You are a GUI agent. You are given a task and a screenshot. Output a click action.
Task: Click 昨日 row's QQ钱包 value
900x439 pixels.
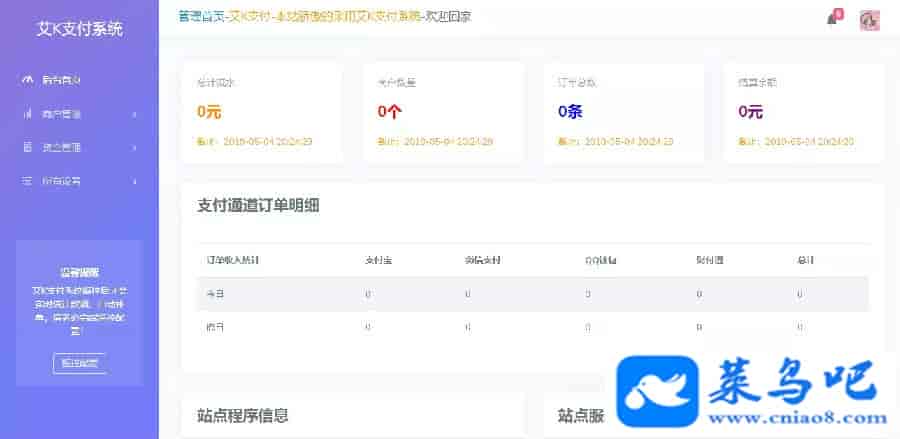pyautogui.click(x=588, y=327)
